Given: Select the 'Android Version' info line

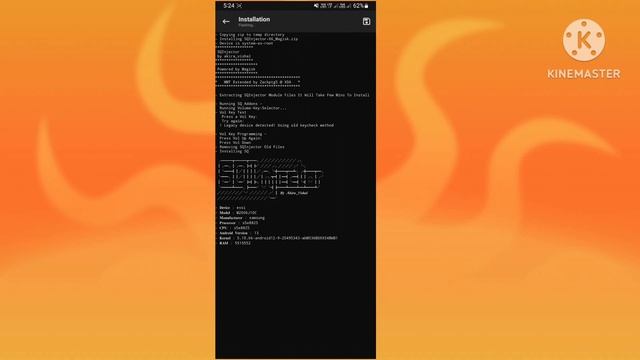Looking at the screenshot, I should (x=238, y=233).
